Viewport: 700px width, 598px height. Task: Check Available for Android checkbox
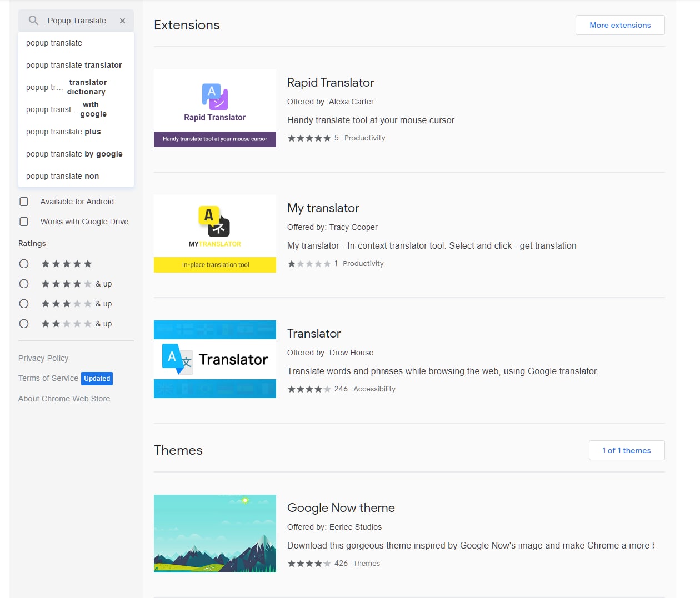tap(24, 202)
